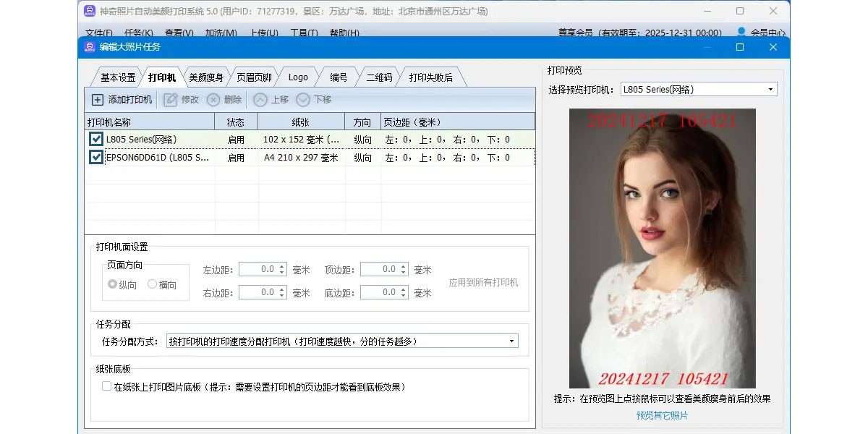Screen dimensions: 868x434
Task: Click the Move Up (上移) arrow icon
Action: (260, 100)
